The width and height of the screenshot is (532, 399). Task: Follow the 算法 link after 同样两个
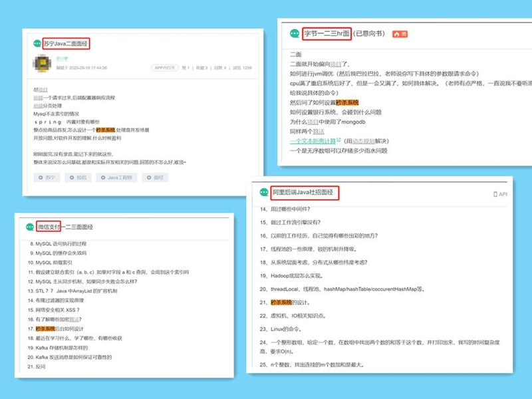[x=319, y=131]
